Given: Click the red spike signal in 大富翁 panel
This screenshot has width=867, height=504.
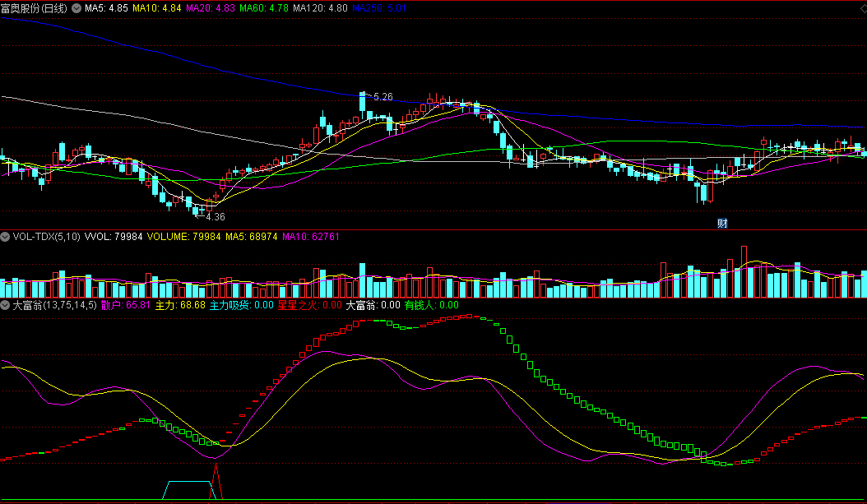Looking at the screenshot, I should point(216,482).
